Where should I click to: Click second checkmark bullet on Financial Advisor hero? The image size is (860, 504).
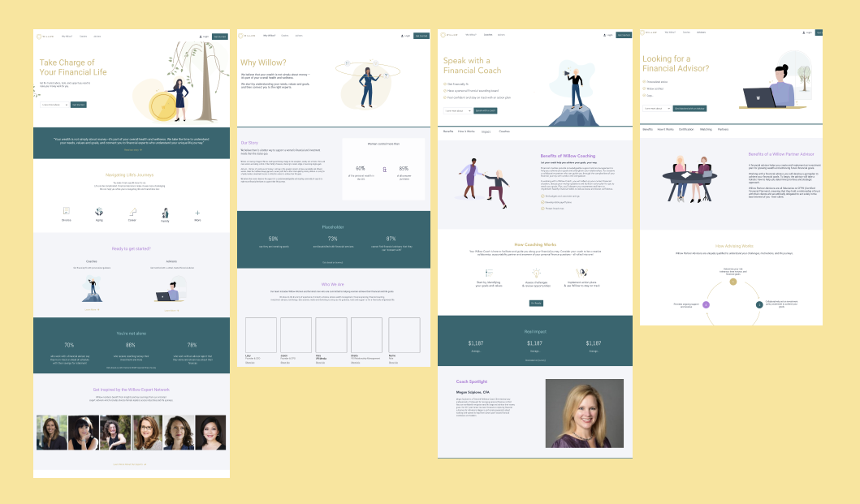[x=645, y=88]
